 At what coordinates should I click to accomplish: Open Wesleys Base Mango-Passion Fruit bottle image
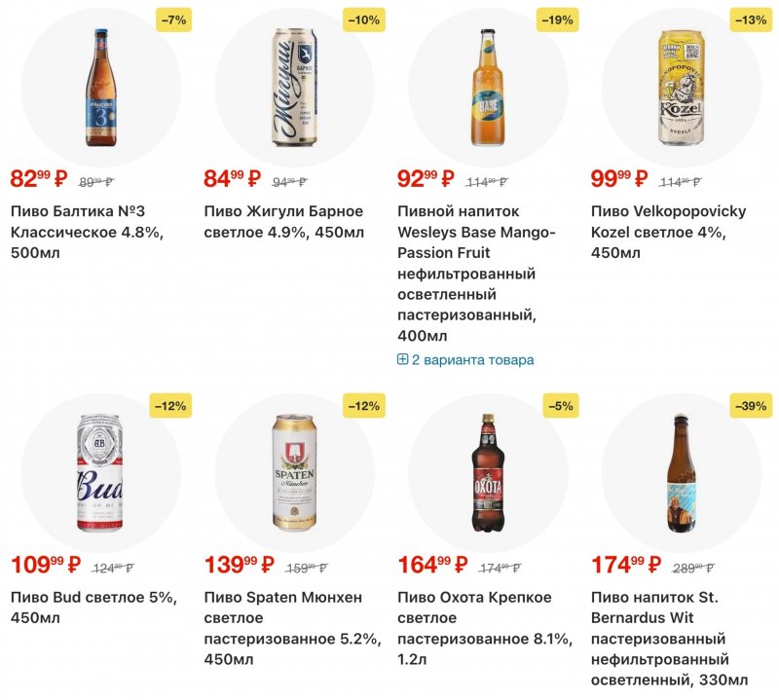(488, 85)
